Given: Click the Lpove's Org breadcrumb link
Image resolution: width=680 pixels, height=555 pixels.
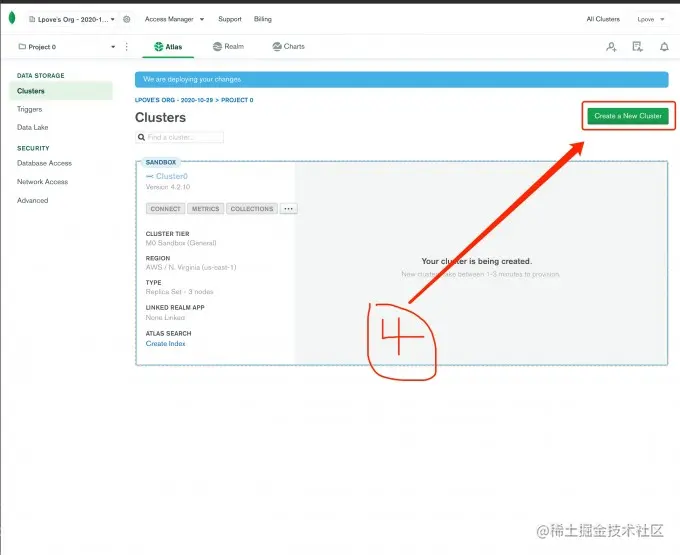Looking at the screenshot, I should pyautogui.click(x=174, y=100).
